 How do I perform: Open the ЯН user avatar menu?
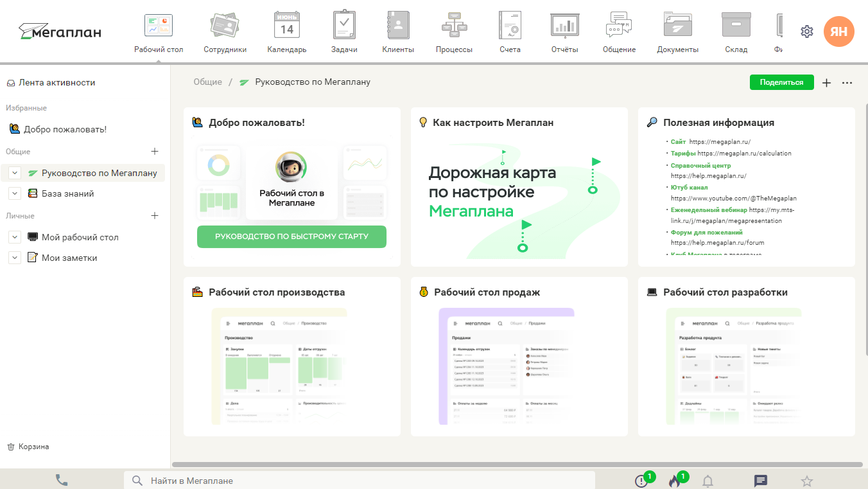839,31
